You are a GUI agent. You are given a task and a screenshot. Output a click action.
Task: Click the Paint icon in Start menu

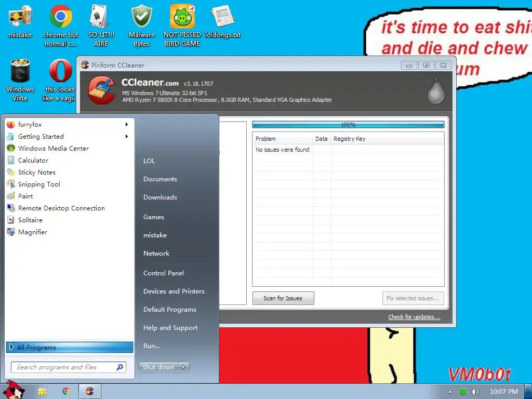(x=11, y=196)
